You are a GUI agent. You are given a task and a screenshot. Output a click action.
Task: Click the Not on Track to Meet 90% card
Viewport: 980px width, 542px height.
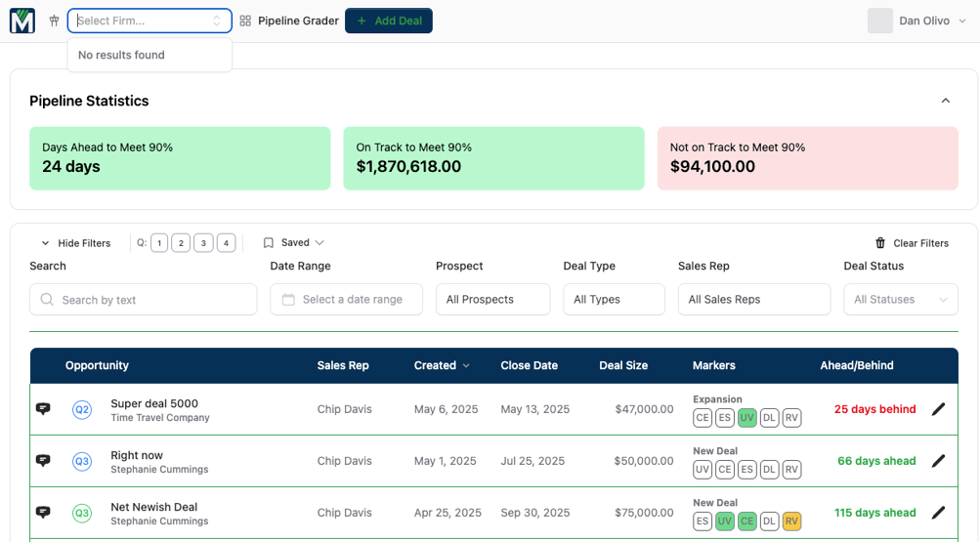pyautogui.click(x=807, y=158)
